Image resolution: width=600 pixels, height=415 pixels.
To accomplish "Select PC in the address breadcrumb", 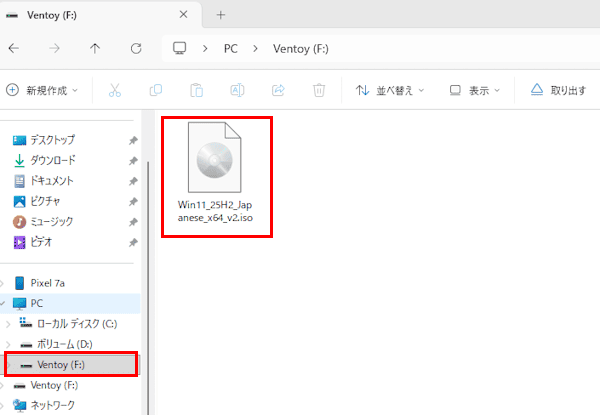I will tap(231, 49).
